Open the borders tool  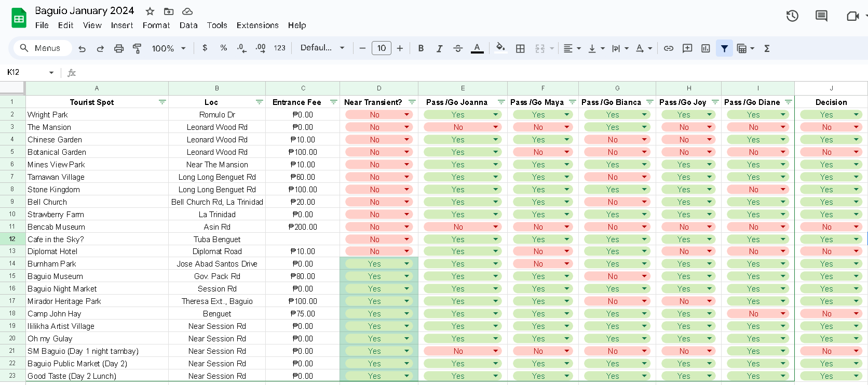[x=520, y=48]
